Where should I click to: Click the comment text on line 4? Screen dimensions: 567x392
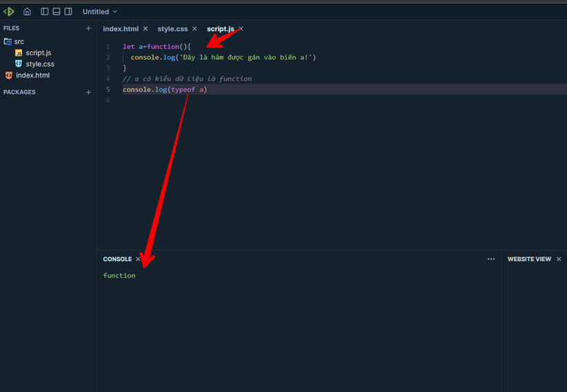pos(187,79)
